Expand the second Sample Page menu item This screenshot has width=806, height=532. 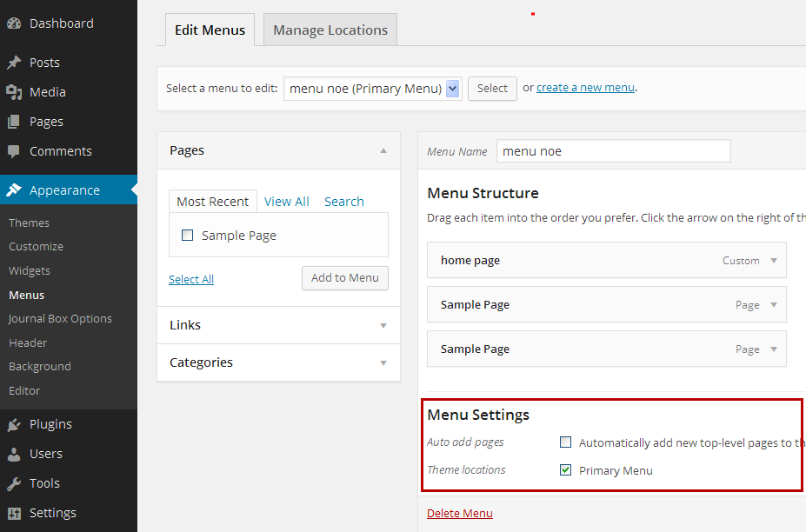tap(774, 349)
